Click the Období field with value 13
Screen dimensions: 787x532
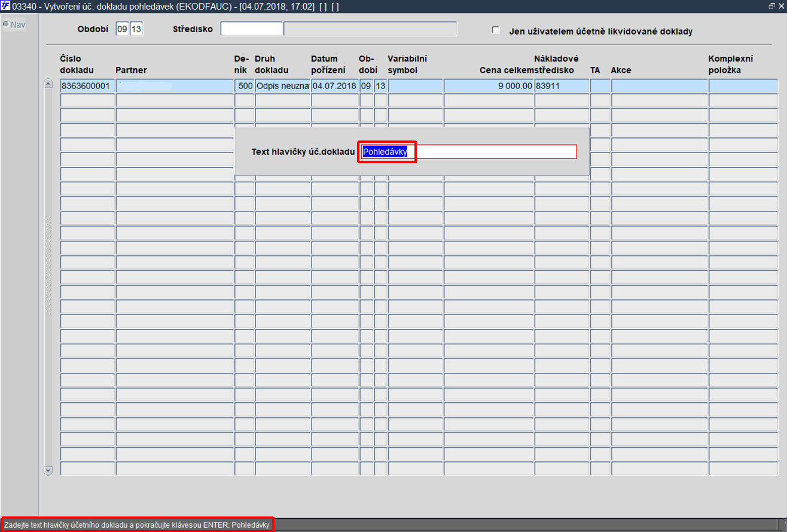(x=136, y=29)
